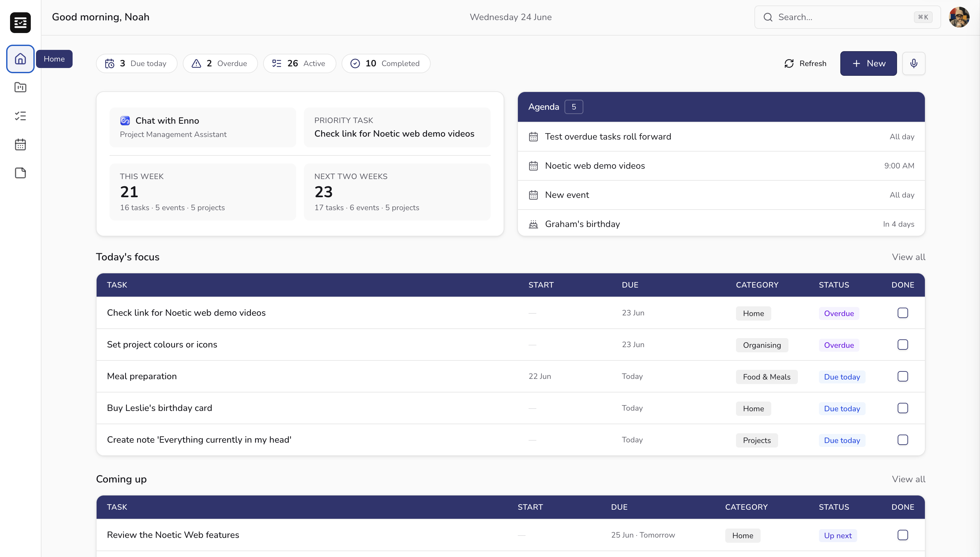Image resolution: width=980 pixels, height=557 pixels.
Task: Click birthday cake icon beside Graham's birthday
Action: (x=533, y=224)
